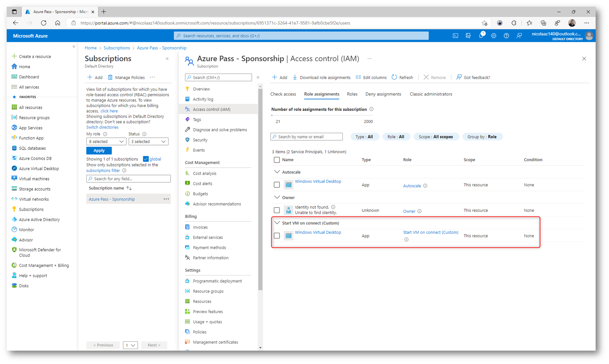Open more options for Azure Pass - Sponsorship row
Image resolution: width=609 pixels, height=364 pixels.
(x=166, y=199)
